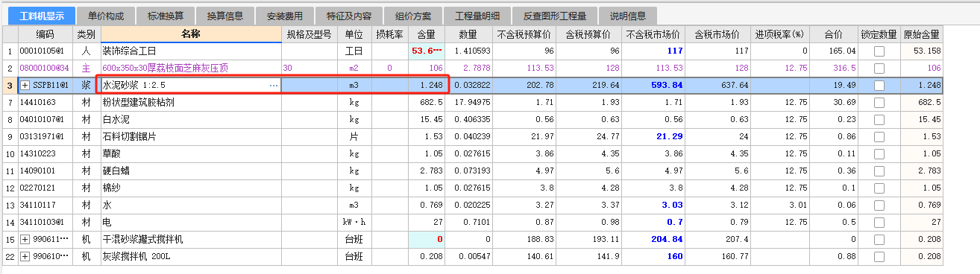980x274 pixels.
Task: Click the 棉纱 name cell
Action: coord(191,188)
